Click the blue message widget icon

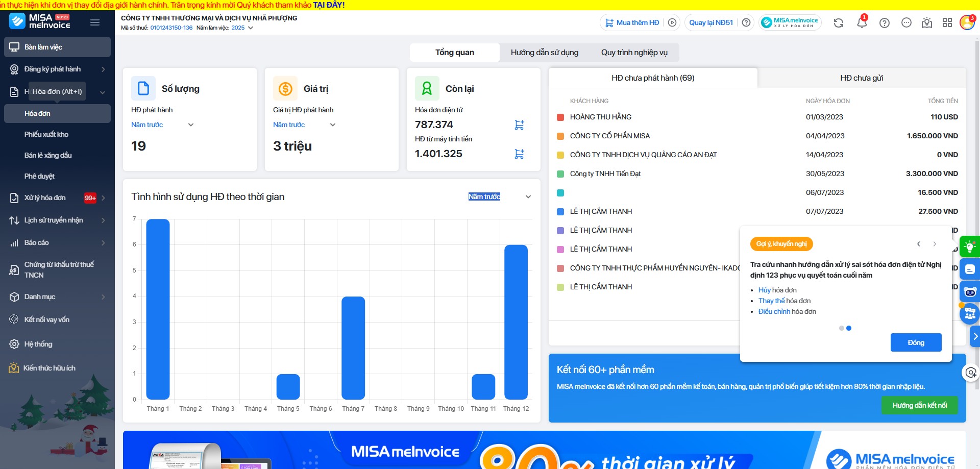point(970,269)
